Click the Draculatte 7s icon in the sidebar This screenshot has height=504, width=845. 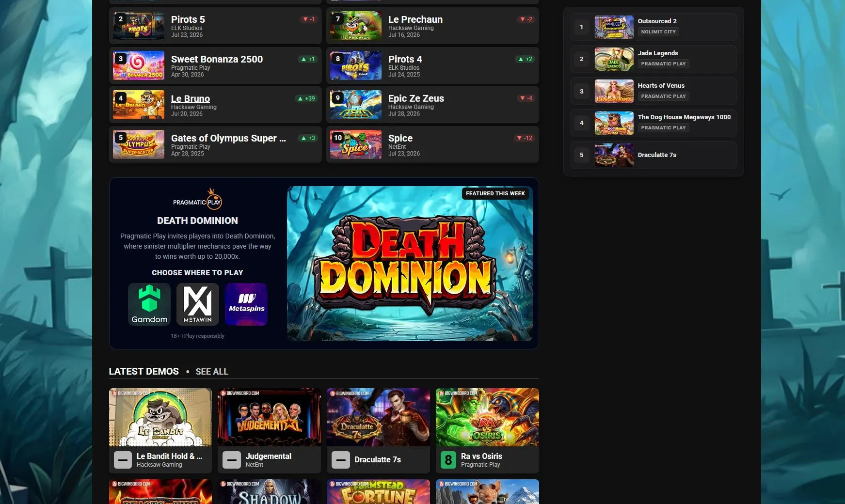[x=614, y=155]
